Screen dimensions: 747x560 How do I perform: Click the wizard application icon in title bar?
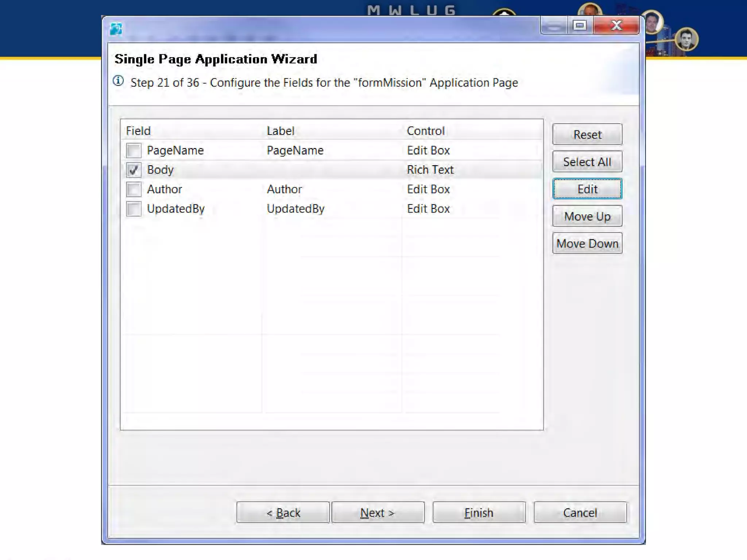(x=116, y=28)
